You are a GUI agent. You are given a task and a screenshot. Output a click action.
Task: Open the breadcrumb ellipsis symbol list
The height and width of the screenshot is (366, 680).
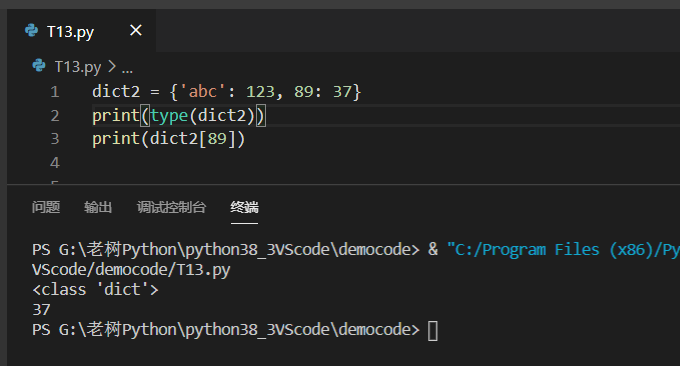pyautogui.click(x=127, y=69)
